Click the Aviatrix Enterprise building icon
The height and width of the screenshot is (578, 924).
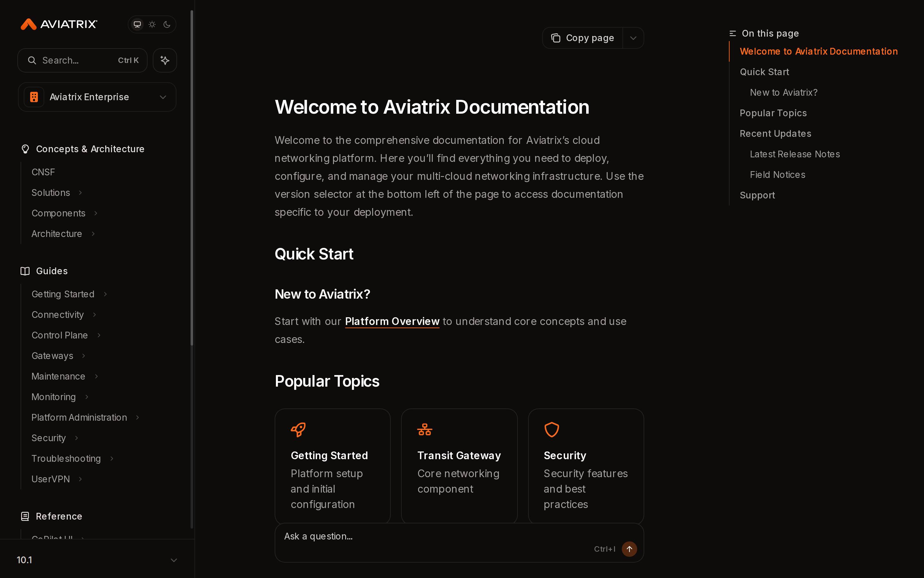(x=34, y=97)
